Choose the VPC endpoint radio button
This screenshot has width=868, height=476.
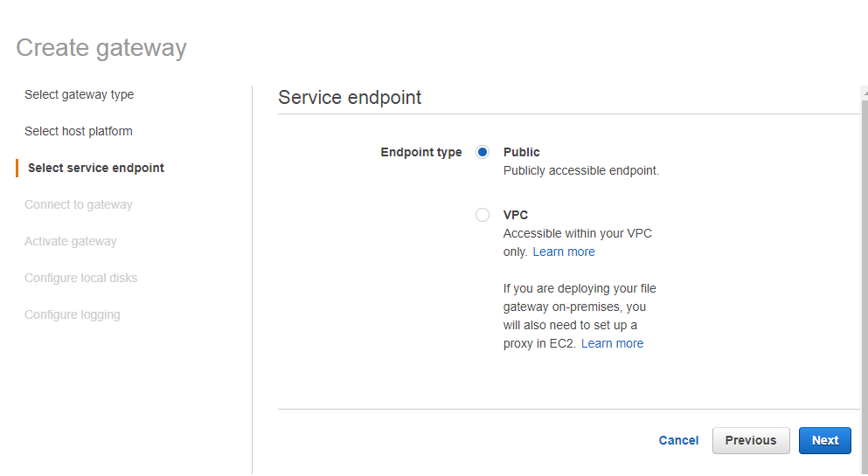[x=483, y=215]
